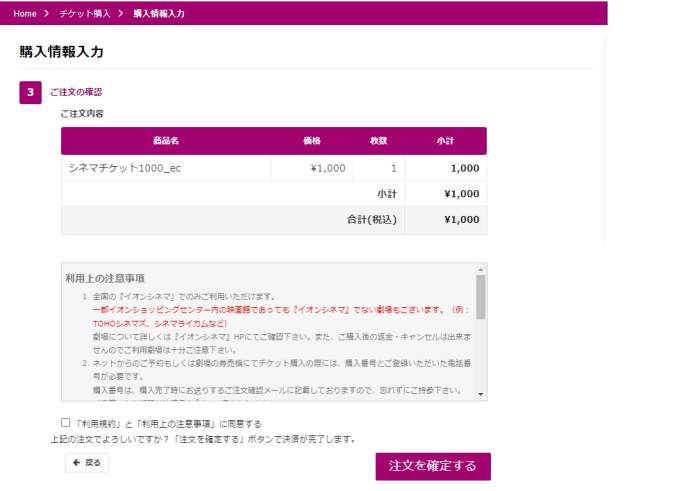Confirm order with 注文を確定する button
The width and height of the screenshot is (700, 491).
[432, 466]
